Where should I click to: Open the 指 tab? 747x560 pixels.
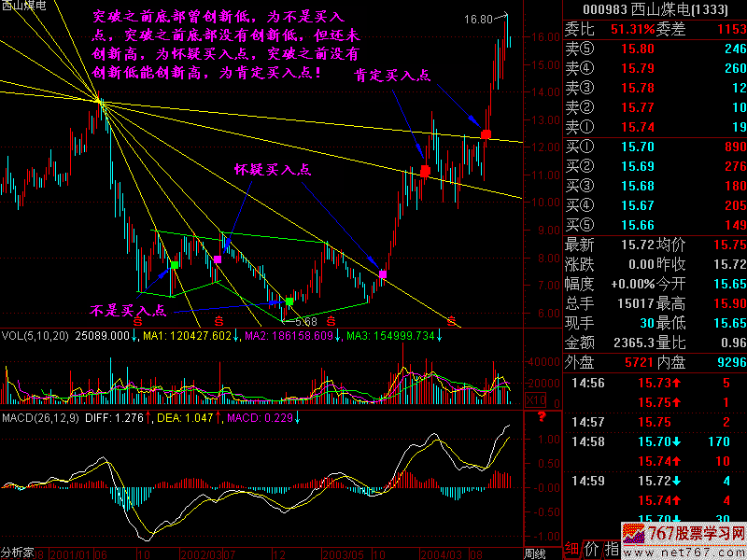612,549
